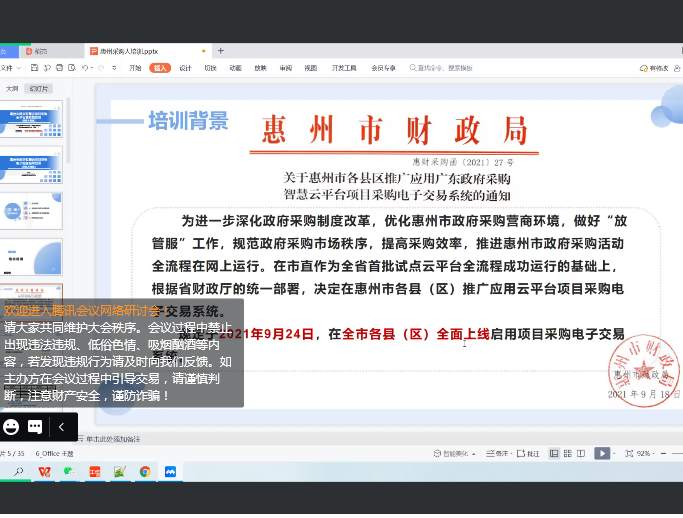Collapse the meeting bar with the left chevron

61,427
